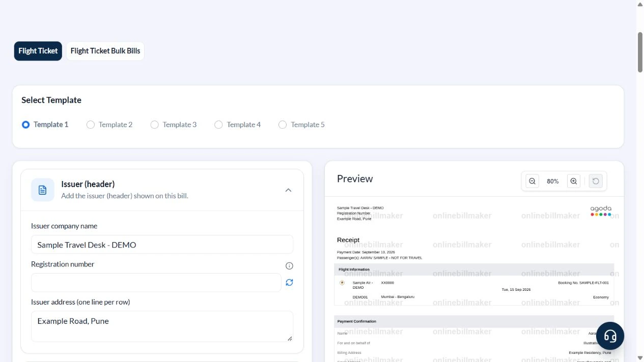Image resolution: width=644 pixels, height=362 pixels.
Task: Select the Template 4 radio button
Action: (218, 125)
